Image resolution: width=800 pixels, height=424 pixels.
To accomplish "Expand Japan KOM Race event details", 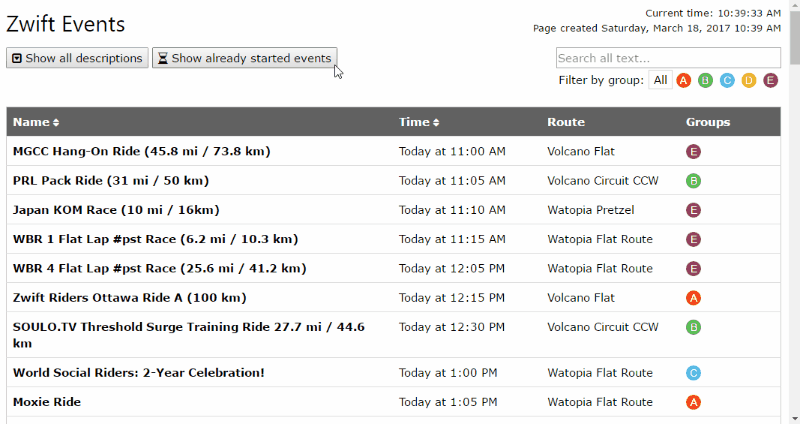I will [x=116, y=210].
